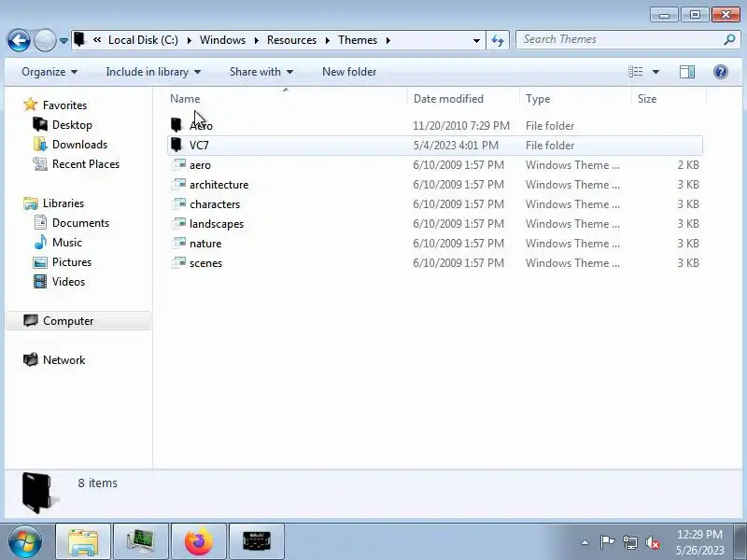Viewport: 747px width, 560px height.
Task: Select the scenes theme file icon
Action: (x=178, y=262)
